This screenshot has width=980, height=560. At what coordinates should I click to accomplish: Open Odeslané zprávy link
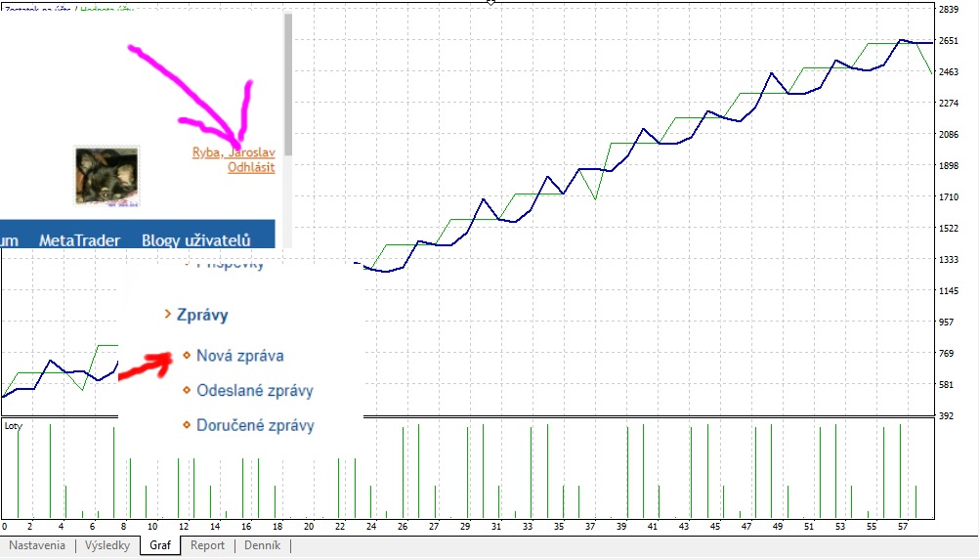255,391
